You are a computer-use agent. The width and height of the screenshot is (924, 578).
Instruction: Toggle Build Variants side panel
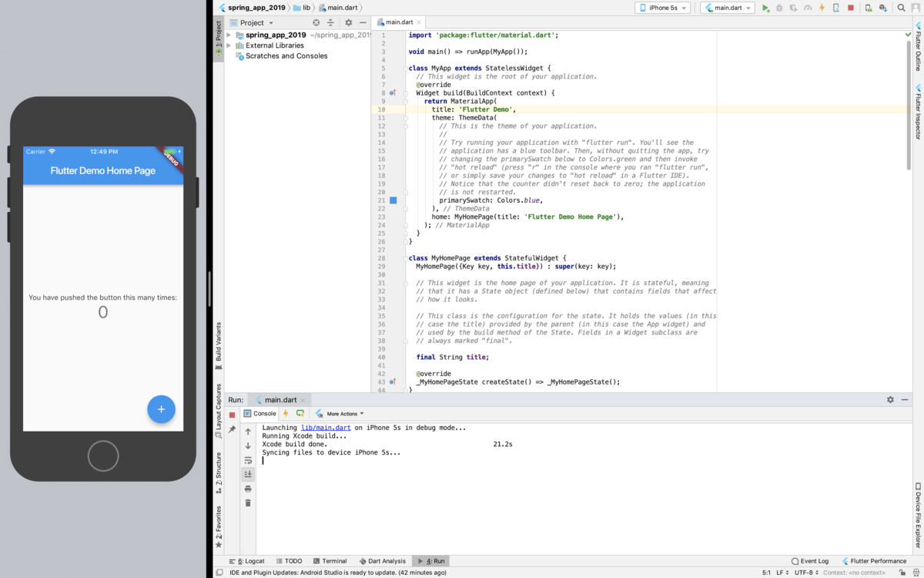(x=219, y=345)
